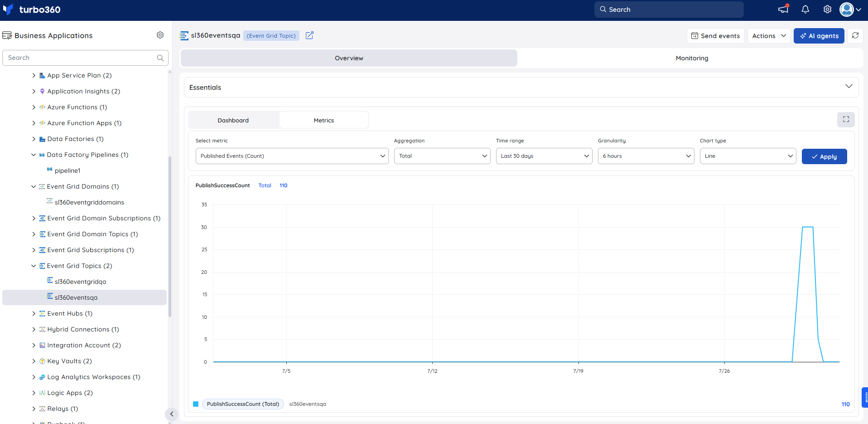
Task: Click the 110 legend total at right
Action: [845, 405]
